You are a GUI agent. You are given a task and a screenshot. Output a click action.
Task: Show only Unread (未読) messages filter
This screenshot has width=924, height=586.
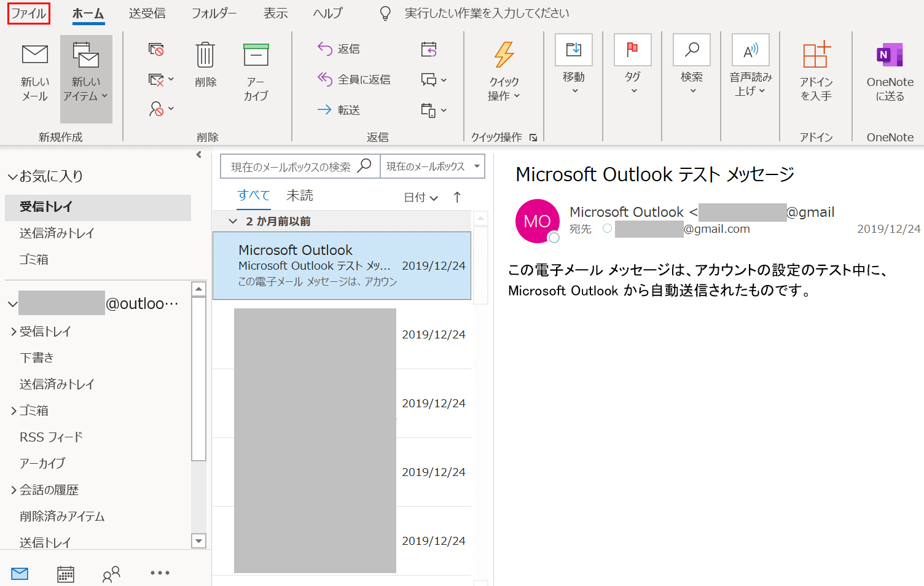click(299, 195)
